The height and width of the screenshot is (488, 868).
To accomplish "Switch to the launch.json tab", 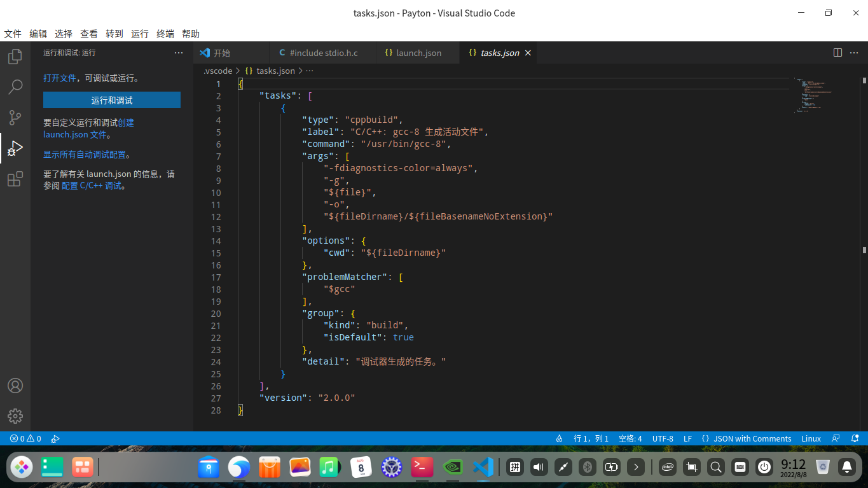I will (x=418, y=53).
